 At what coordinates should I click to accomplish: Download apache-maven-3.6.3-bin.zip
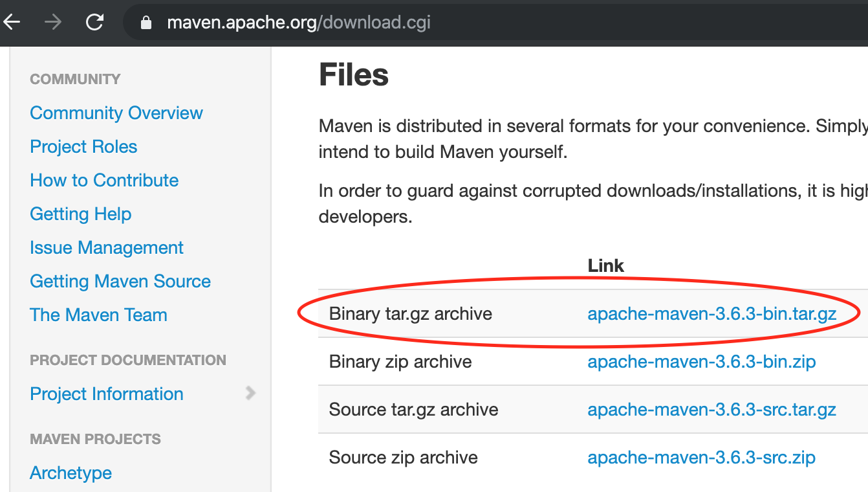[x=702, y=361]
